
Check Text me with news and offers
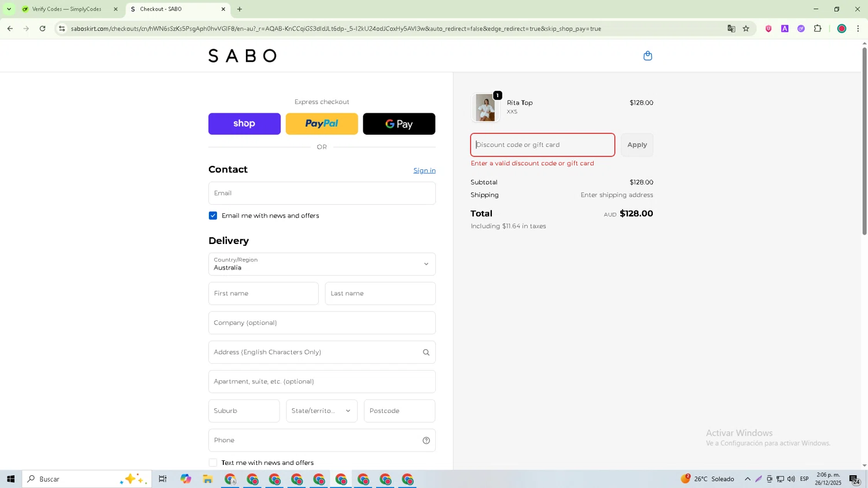[x=213, y=463]
